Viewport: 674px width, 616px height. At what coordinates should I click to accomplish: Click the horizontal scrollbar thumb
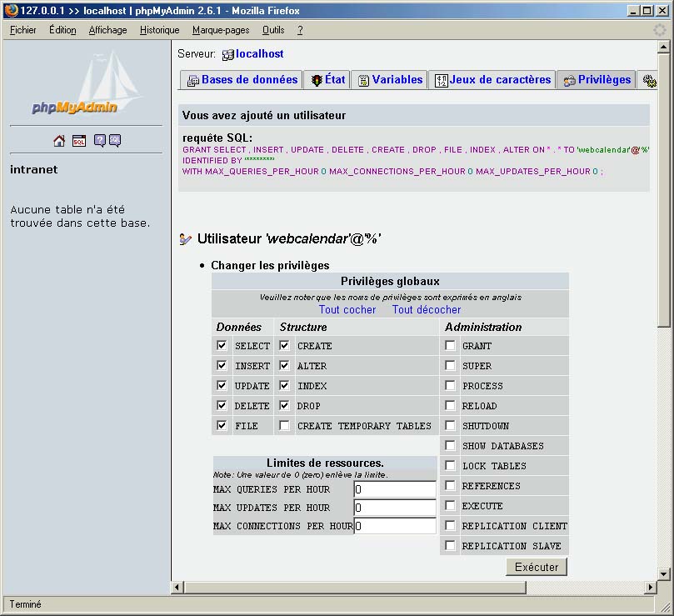click(355, 587)
